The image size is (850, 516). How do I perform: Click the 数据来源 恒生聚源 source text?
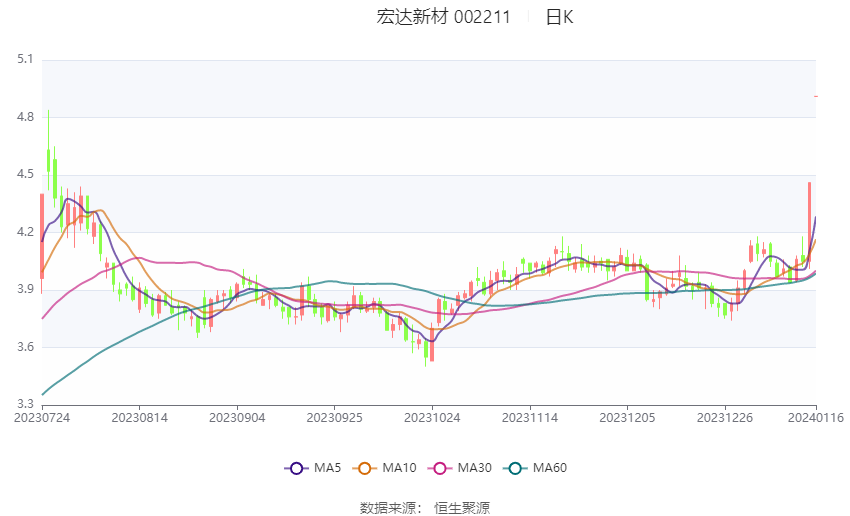tap(425, 508)
